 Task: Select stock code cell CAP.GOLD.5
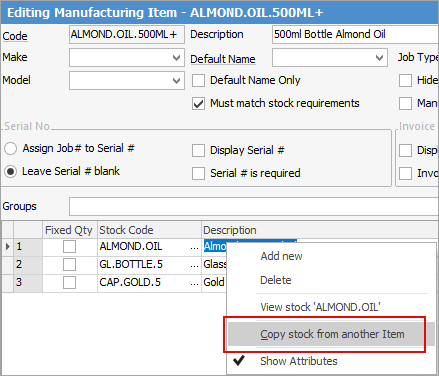(x=143, y=283)
